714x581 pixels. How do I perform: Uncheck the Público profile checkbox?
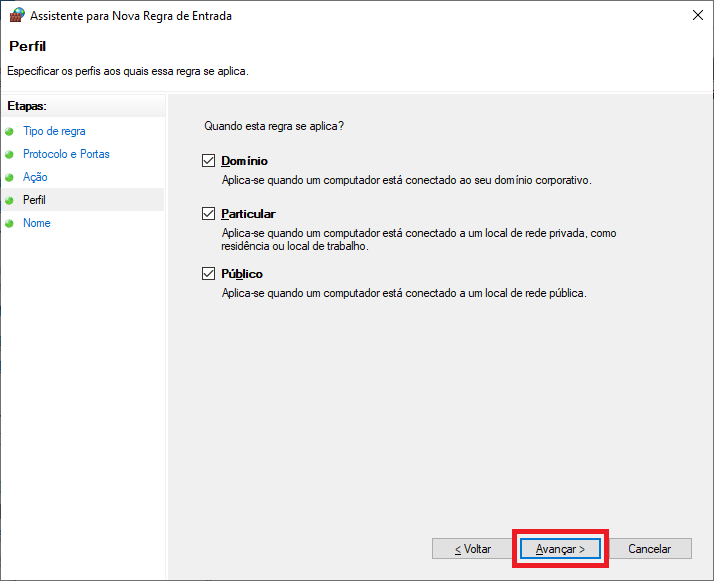point(209,274)
